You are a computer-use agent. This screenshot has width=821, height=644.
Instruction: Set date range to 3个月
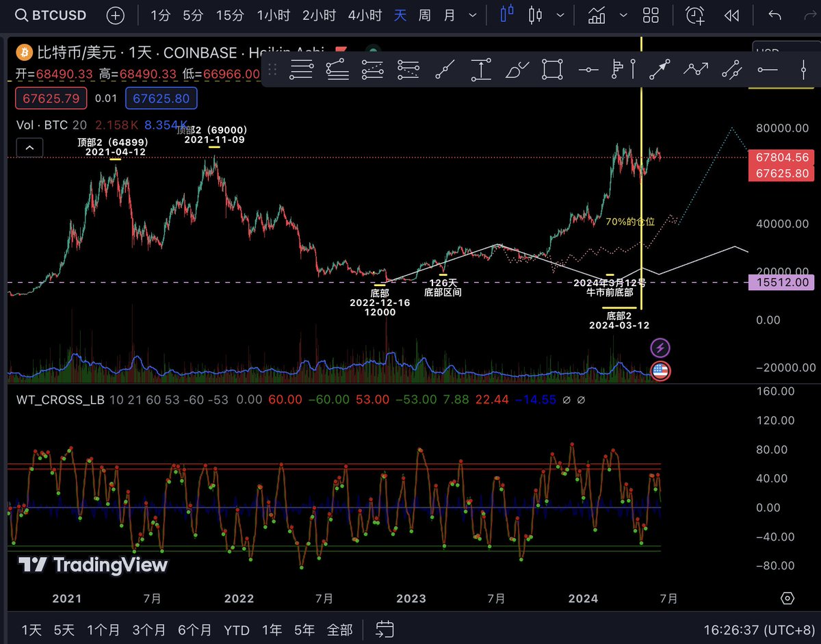149,630
